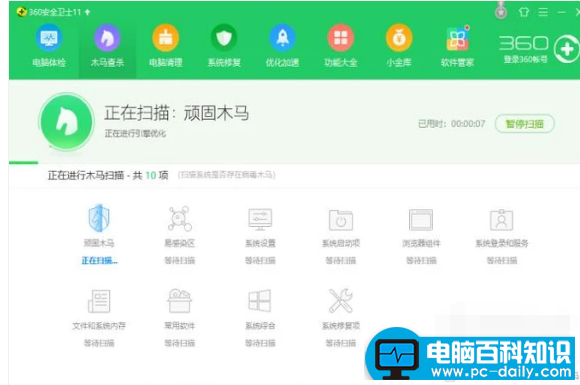The image size is (580, 385).
Task: Select the 文件和系统内存 scan item icon
Action: pyautogui.click(x=99, y=301)
